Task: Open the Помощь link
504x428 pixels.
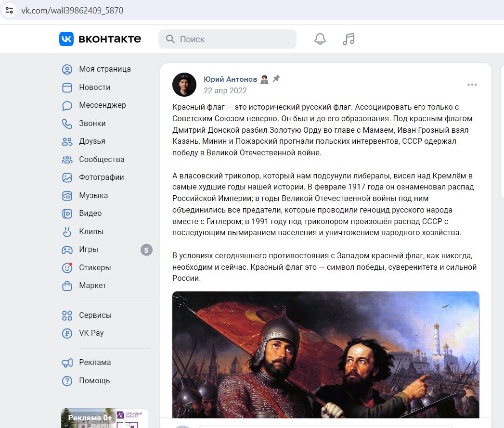Action: click(94, 380)
